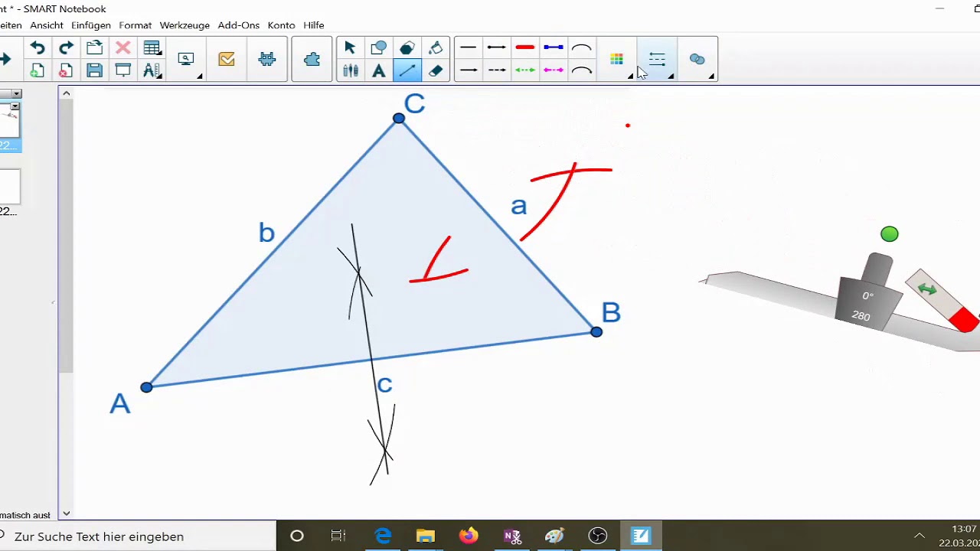This screenshot has width=980, height=551.
Task: Choose the black dashed arrow line
Action: tap(497, 70)
